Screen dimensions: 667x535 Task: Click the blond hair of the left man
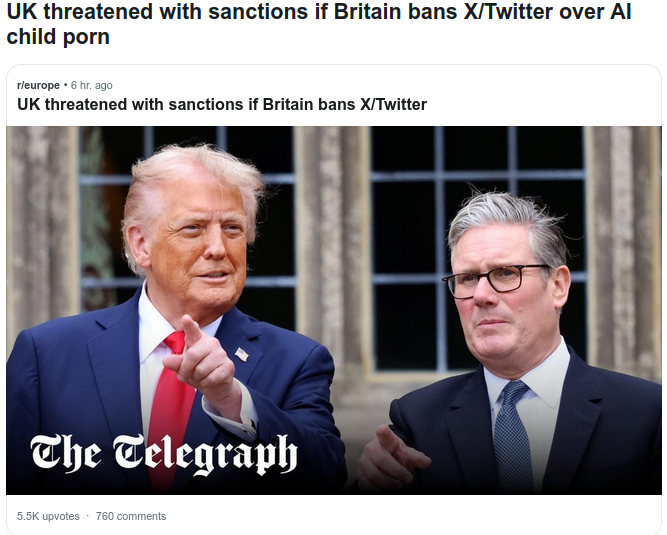190,172
